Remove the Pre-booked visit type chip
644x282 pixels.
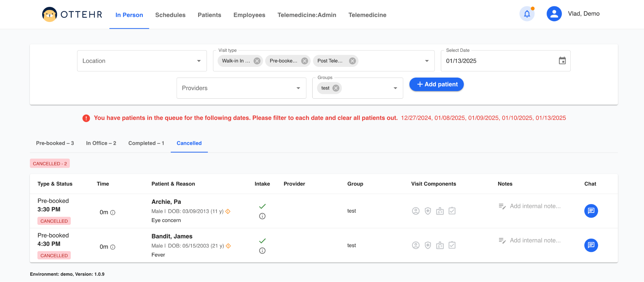click(304, 61)
